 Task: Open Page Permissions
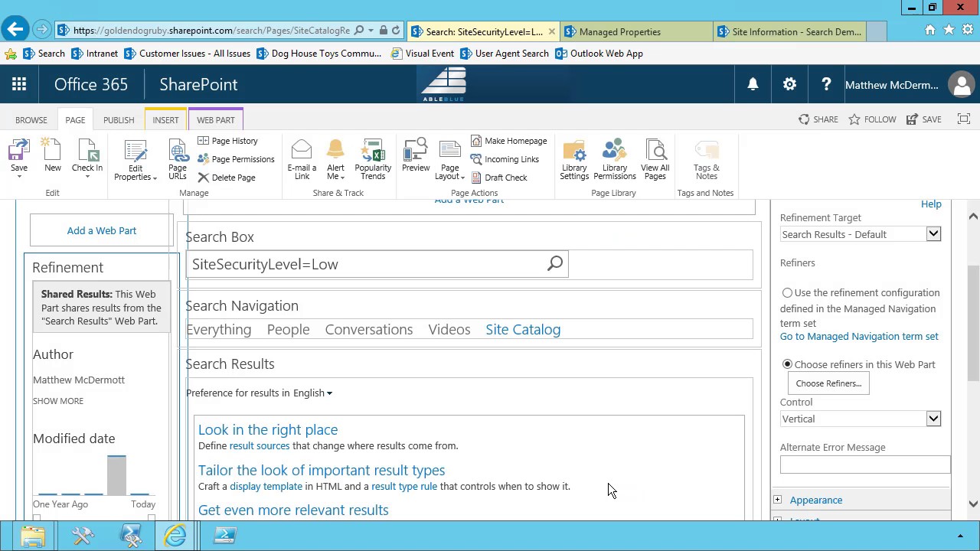236,159
